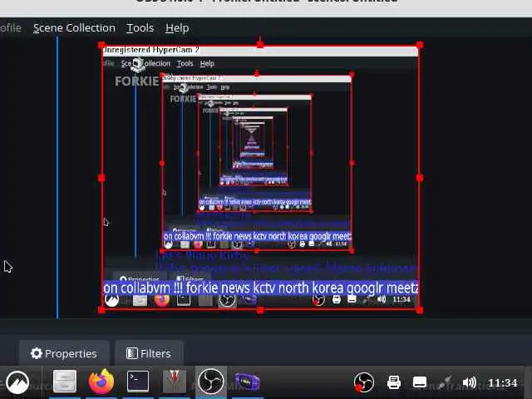Click the Filters button
Image resolution: width=532 pixels, height=399 pixels.
[x=149, y=353]
